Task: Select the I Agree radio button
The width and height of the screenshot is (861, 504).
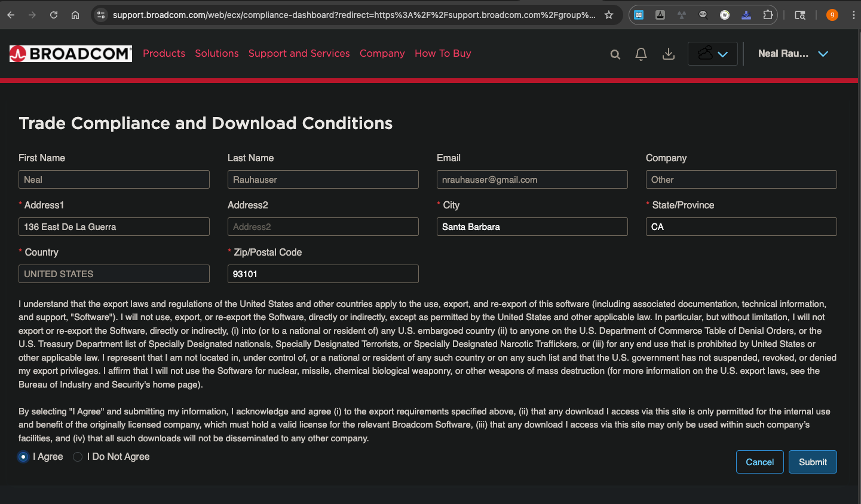Action: (23, 457)
